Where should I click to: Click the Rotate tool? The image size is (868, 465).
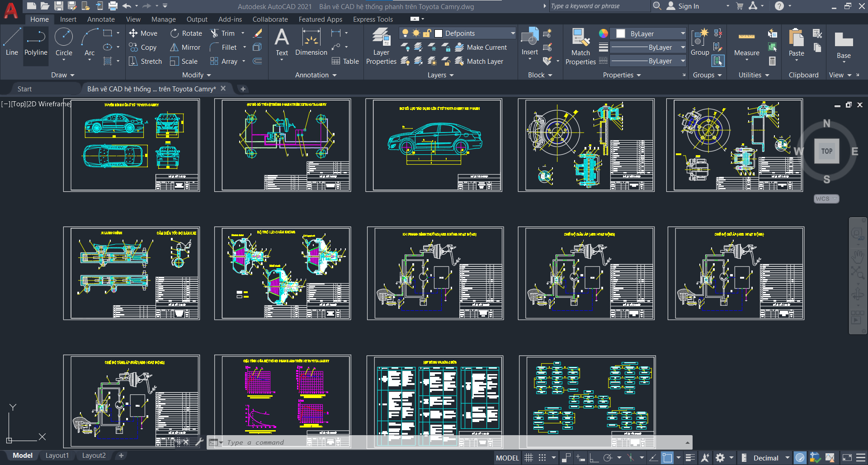(x=186, y=33)
